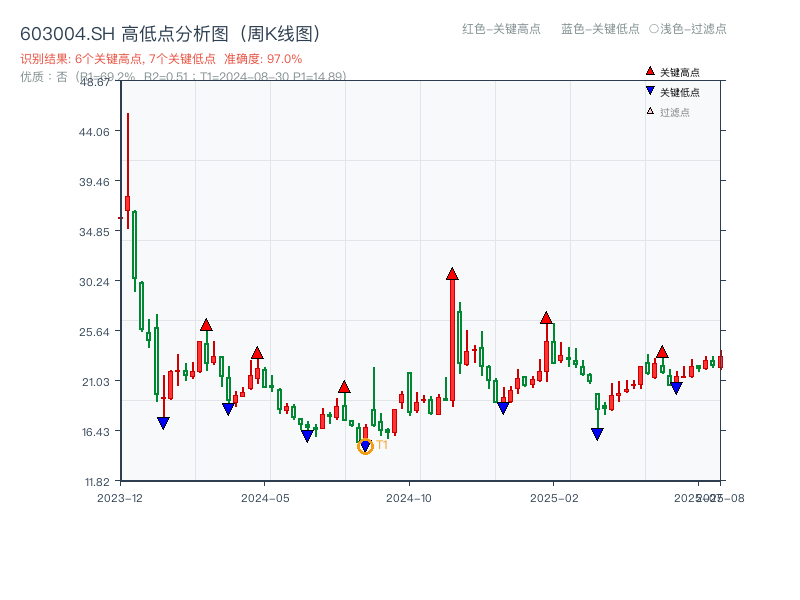Click the last blue key-low triangle near 21.03
Screen dimensions: 800x600
pos(676,389)
